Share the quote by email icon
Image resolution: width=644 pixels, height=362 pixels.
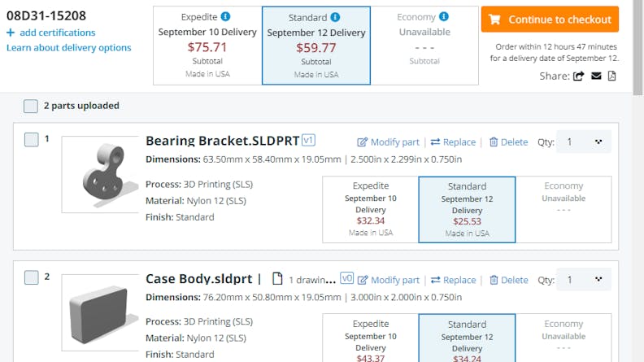pos(596,76)
